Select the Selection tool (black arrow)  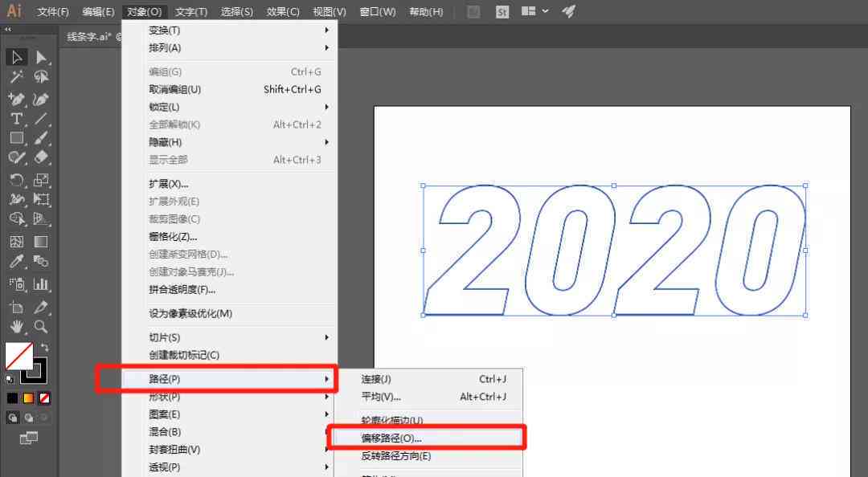(17, 57)
